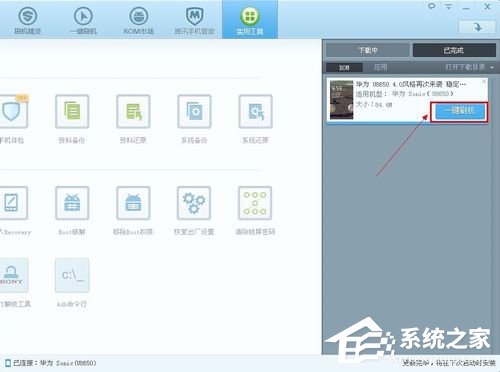Click the 已连接 华为 Sonic status text

point(55,363)
